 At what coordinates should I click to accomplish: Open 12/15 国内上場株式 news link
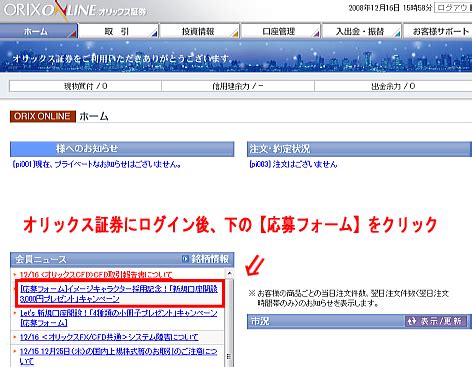[118, 356]
